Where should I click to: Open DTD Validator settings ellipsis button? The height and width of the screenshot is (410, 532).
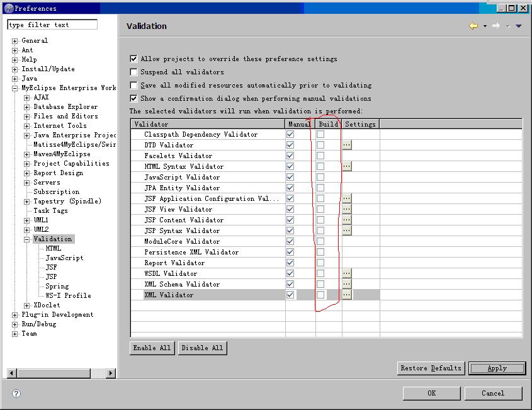click(347, 145)
